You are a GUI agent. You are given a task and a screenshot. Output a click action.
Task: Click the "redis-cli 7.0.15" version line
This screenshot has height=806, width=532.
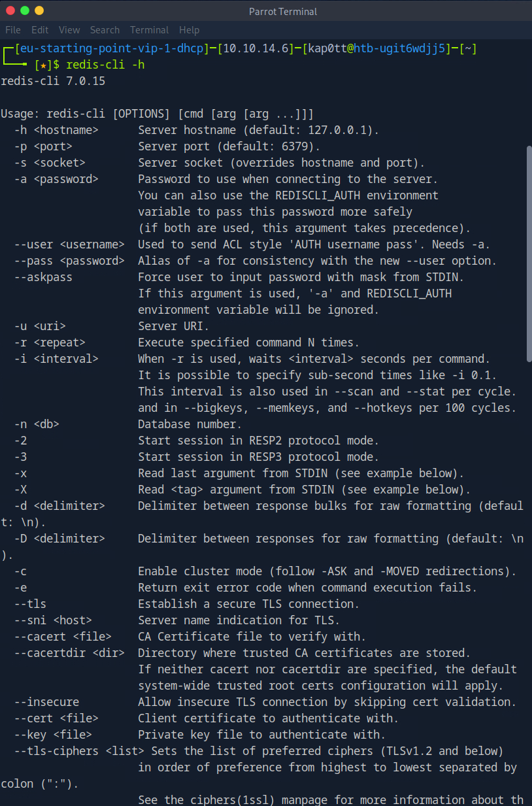[x=53, y=81]
